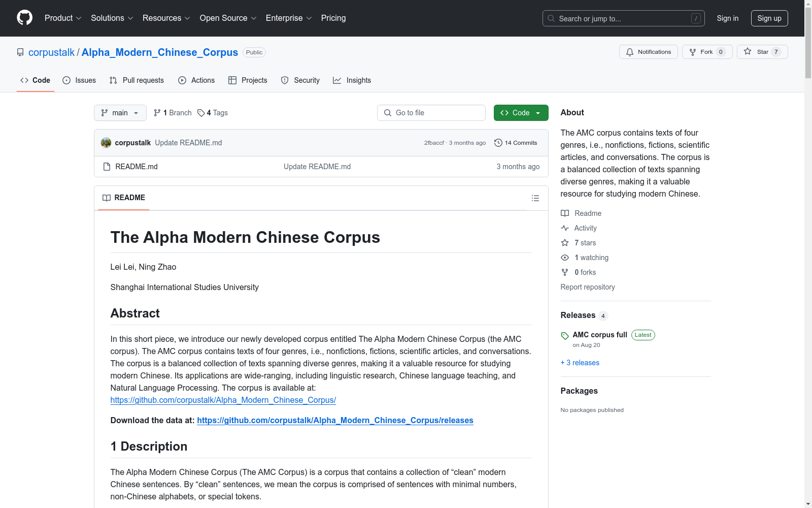Image resolution: width=812 pixels, height=508 pixels.
Task: Click the clock icon beside 14 Commits
Action: click(498, 143)
